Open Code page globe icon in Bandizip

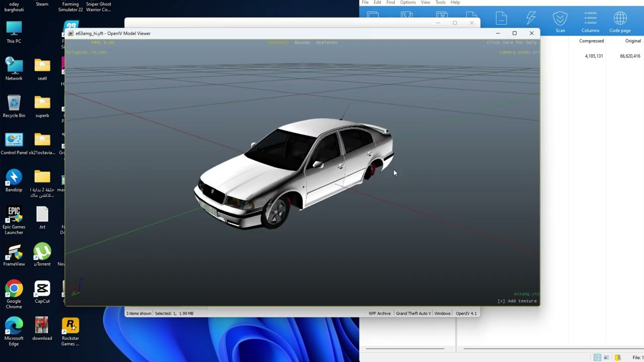[620, 22]
